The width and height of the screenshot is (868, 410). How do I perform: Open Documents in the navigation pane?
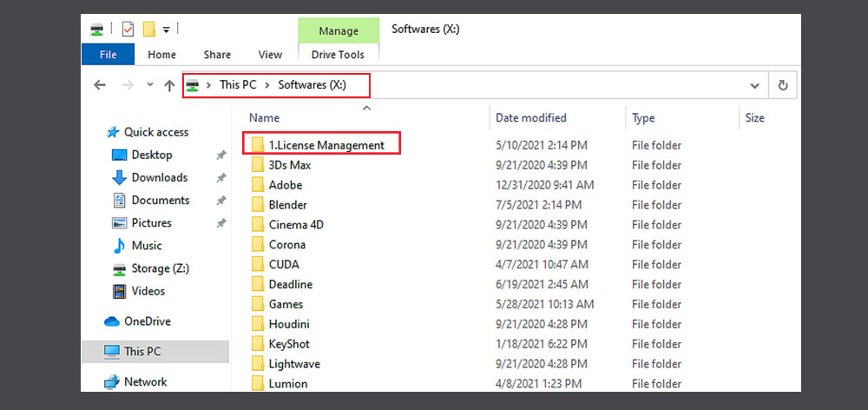[161, 200]
